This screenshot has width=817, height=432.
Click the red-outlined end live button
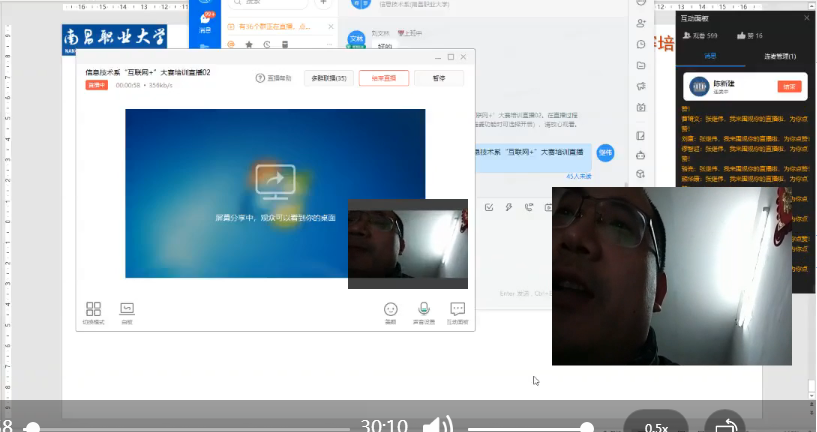pos(383,78)
